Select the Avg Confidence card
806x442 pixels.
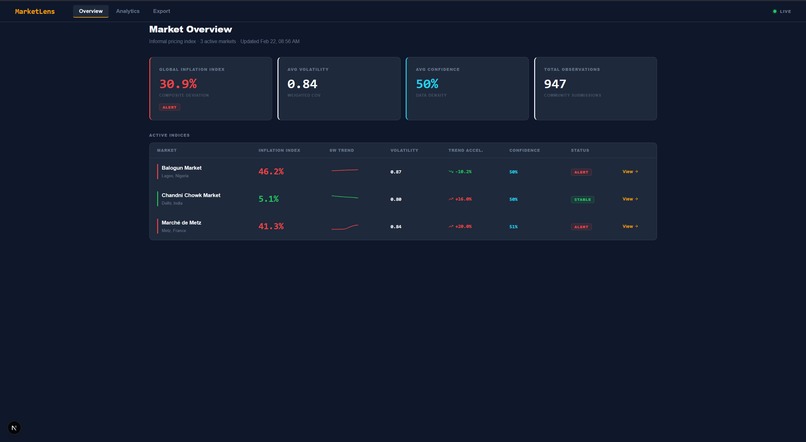pos(467,88)
